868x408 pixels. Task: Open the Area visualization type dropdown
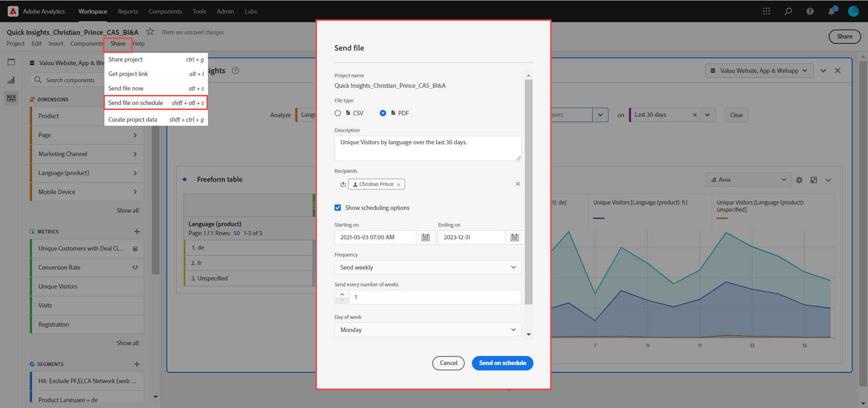tap(748, 180)
